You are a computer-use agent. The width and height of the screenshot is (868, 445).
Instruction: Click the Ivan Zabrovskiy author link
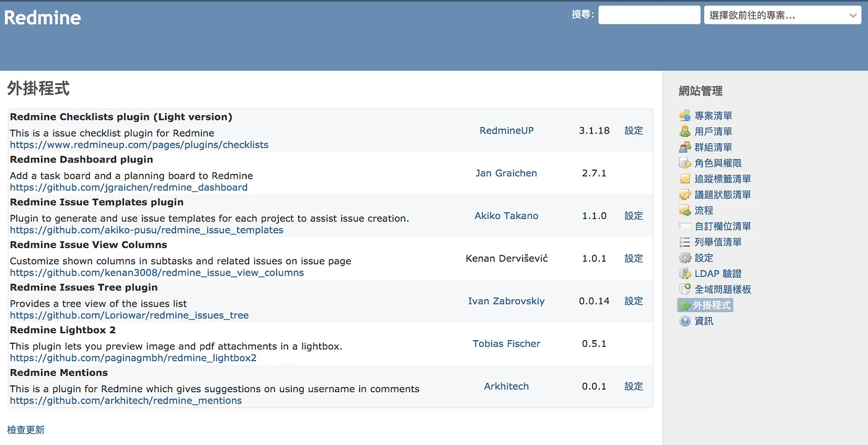tap(507, 301)
